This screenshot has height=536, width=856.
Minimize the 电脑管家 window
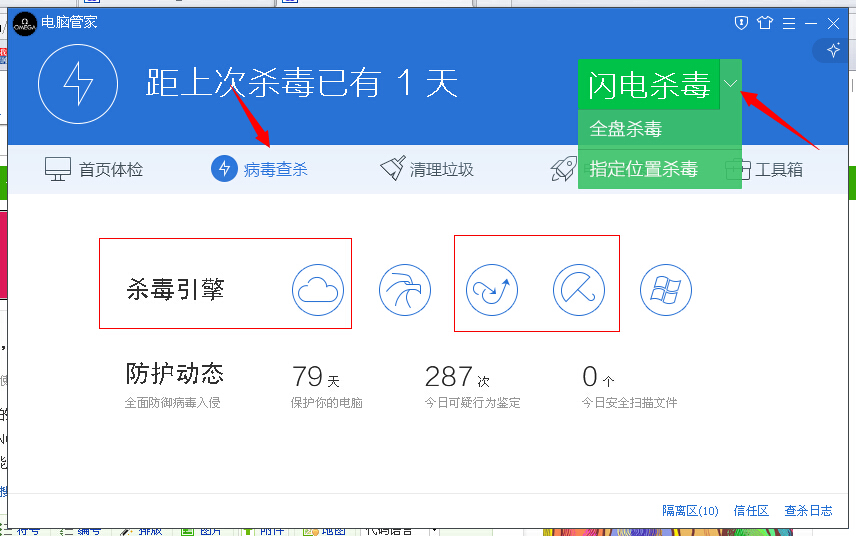[x=811, y=23]
